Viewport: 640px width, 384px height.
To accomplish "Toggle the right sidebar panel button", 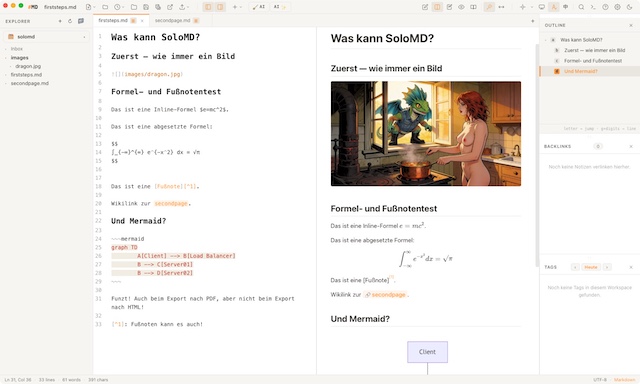I will coord(220,7).
